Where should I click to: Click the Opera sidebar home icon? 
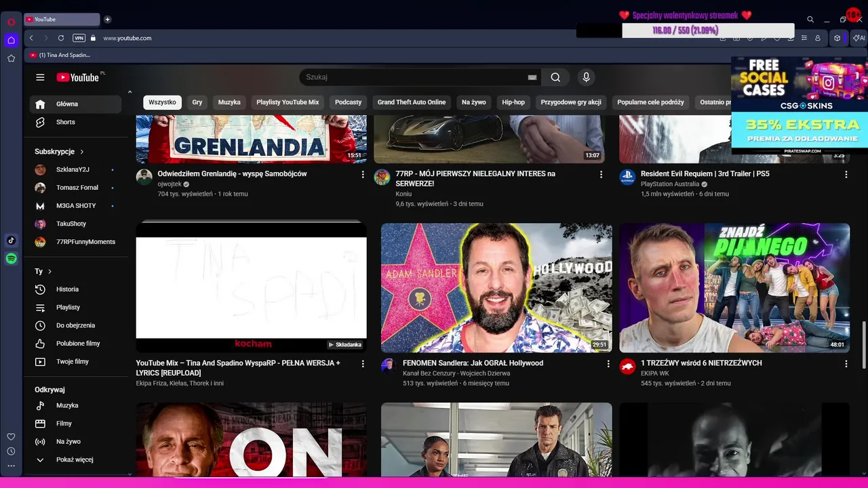click(x=11, y=40)
